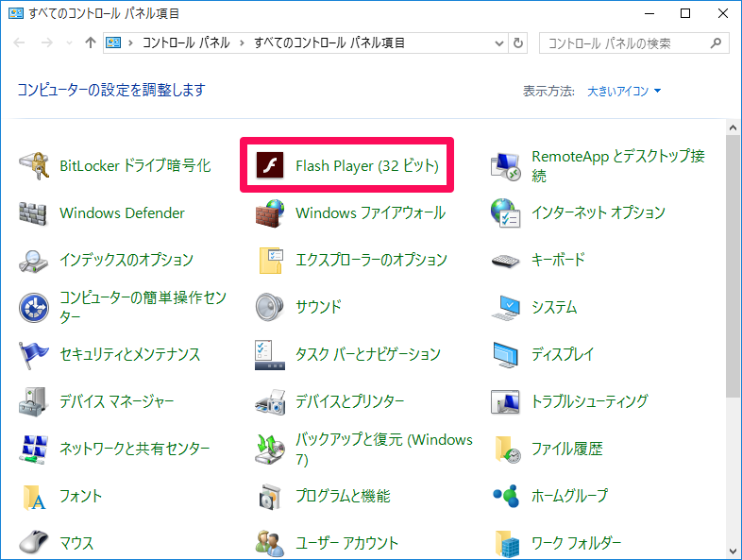Open the プログラムと機能 link
This screenshot has width=742, height=560.
(x=342, y=496)
